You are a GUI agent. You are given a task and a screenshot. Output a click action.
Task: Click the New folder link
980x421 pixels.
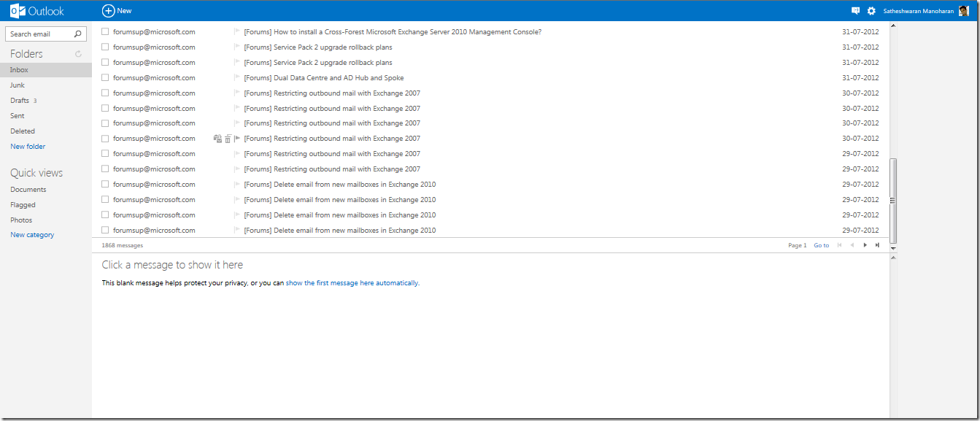point(28,147)
